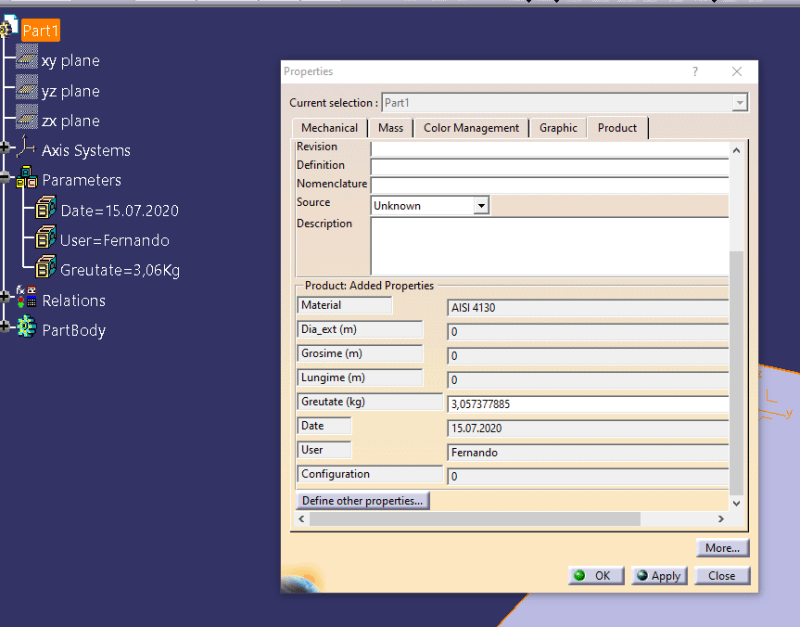800x627 pixels.
Task: Click the Greutate (kg) property label
Action: click(x=369, y=402)
